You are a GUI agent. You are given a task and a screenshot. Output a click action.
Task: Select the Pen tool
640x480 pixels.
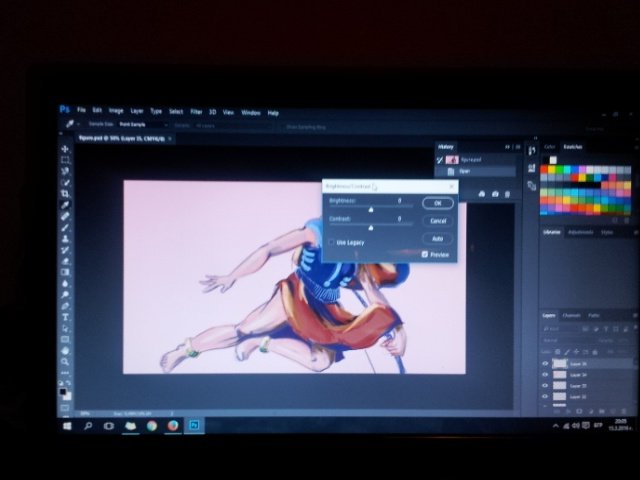(x=65, y=306)
